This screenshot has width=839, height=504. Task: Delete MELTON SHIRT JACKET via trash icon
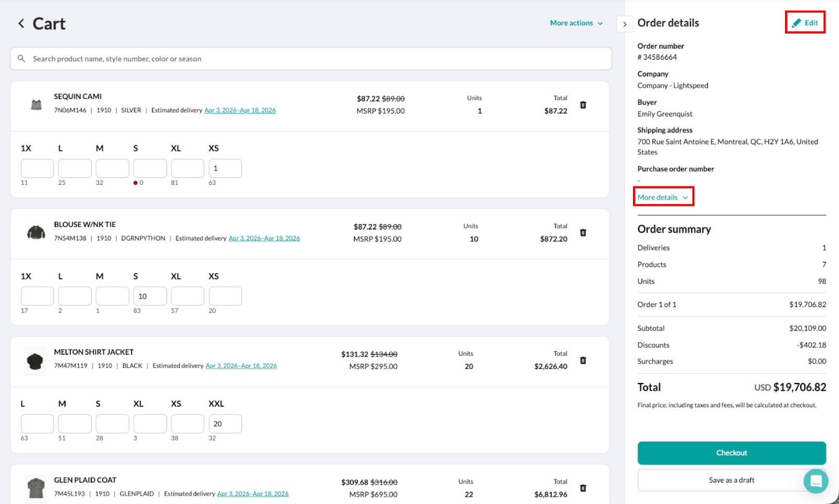pyautogui.click(x=583, y=360)
